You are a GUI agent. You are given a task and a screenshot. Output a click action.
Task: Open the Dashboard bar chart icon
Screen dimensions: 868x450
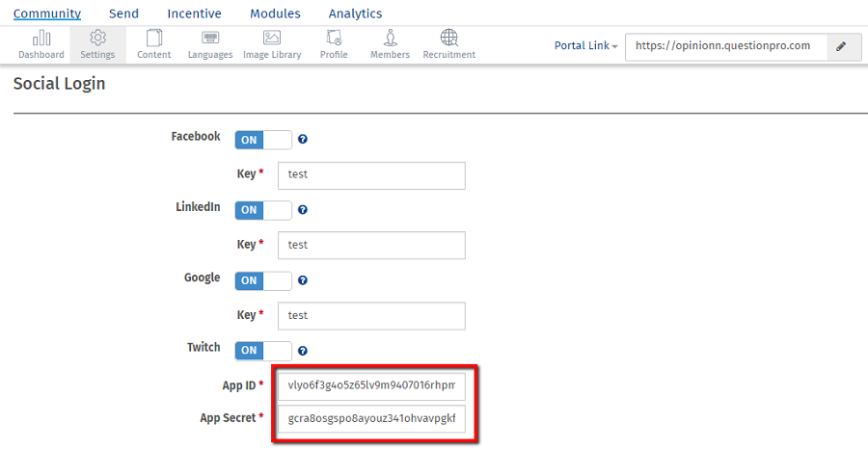tap(41, 39)
